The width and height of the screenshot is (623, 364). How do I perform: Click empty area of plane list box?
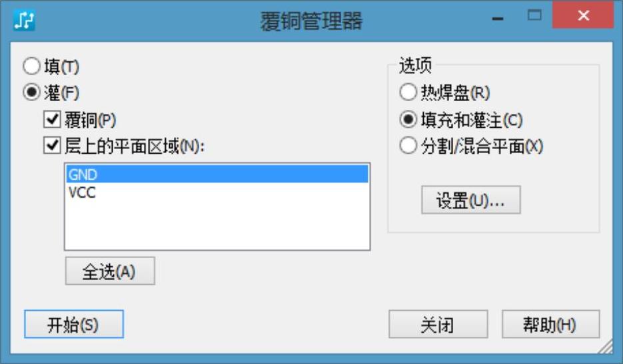[x=217, y=226]
